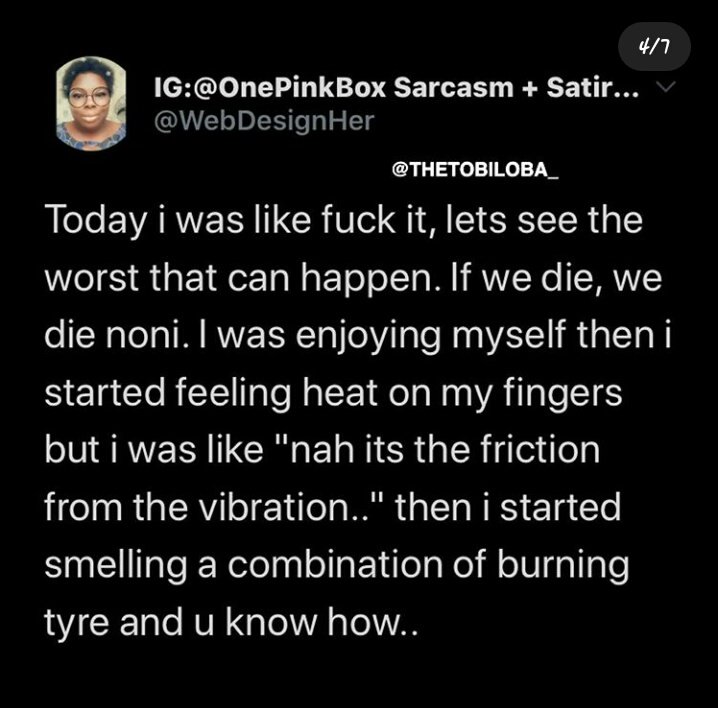The width and height of the screenshot is (718, 708).
Task: Open the tweet options chevron menu
Action: (666, 86)
